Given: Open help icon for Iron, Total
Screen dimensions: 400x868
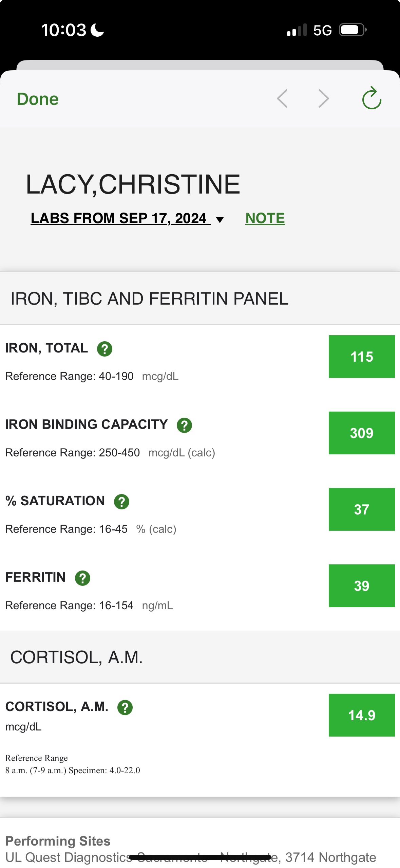Looking at the screenshot, I should [x=104, y=349].
